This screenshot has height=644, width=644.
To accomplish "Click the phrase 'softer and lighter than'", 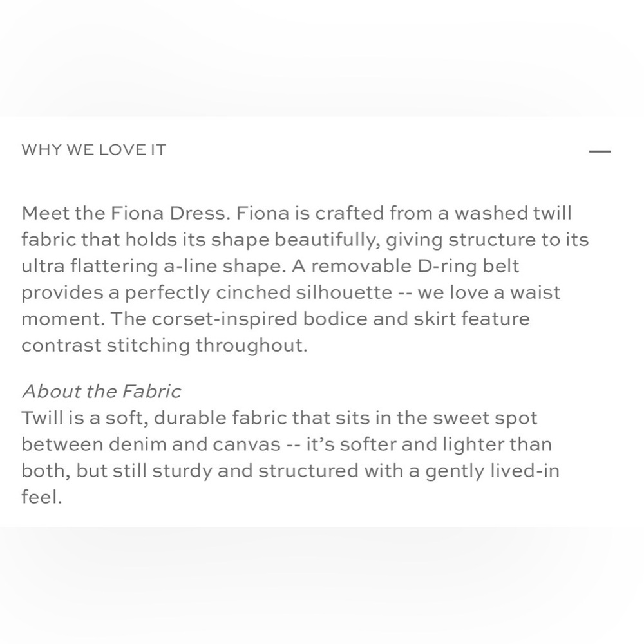I will (x=446, y=444).
